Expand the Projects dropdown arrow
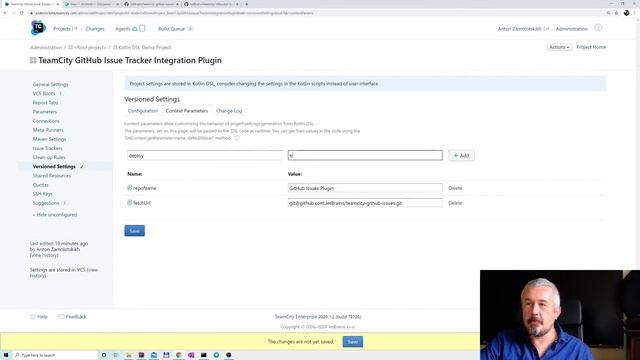Image resolution: width=640 pixels, height=360 pixels. [x=76, y=29]
